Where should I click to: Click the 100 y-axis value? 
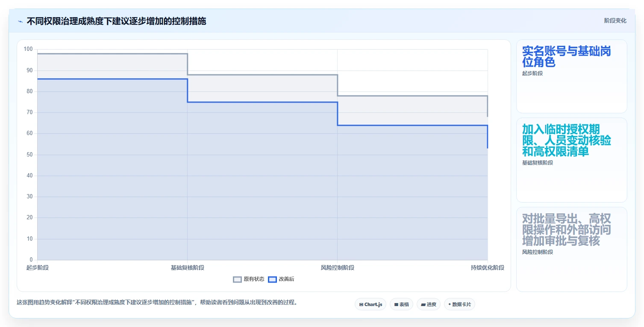[x=28, y=49]
